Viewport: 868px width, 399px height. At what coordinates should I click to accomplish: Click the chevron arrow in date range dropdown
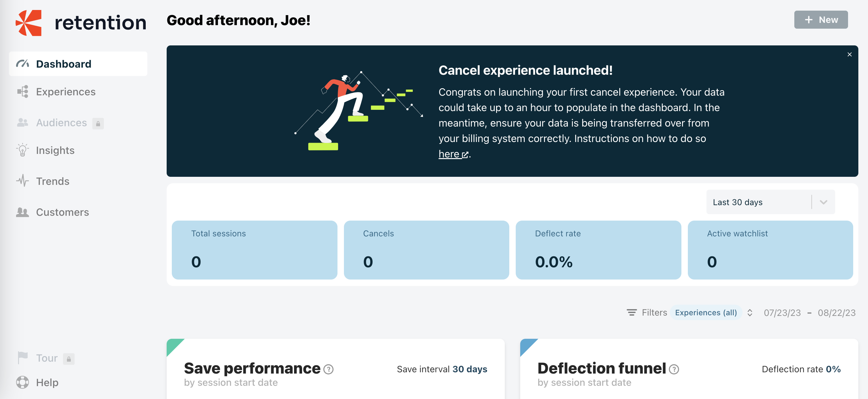(823, 202)
